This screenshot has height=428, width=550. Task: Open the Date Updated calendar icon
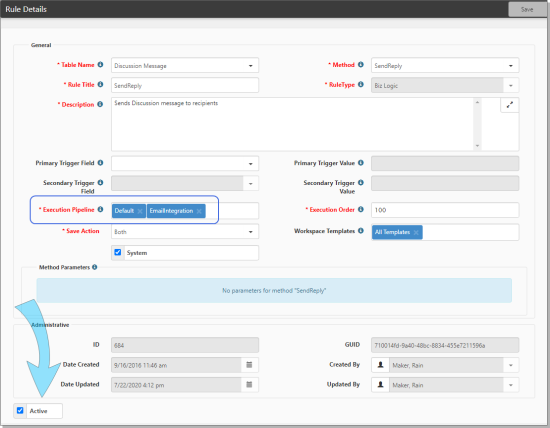point(249,385)
